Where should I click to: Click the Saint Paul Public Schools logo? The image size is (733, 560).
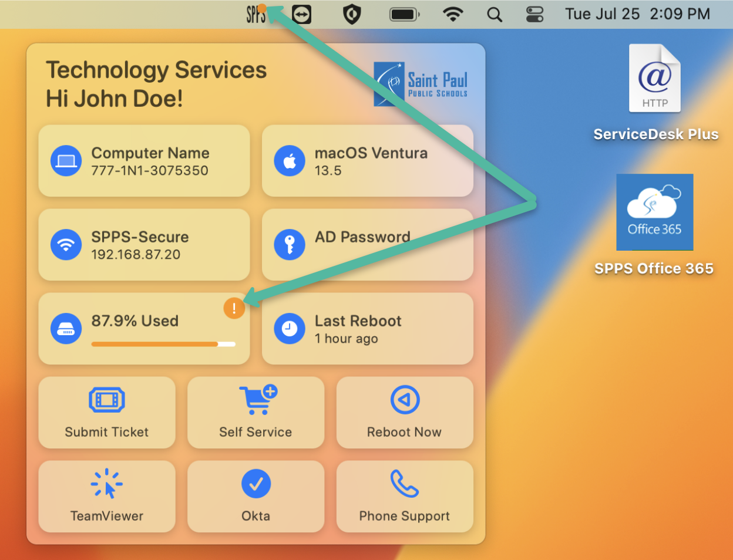tap(421, 85)
